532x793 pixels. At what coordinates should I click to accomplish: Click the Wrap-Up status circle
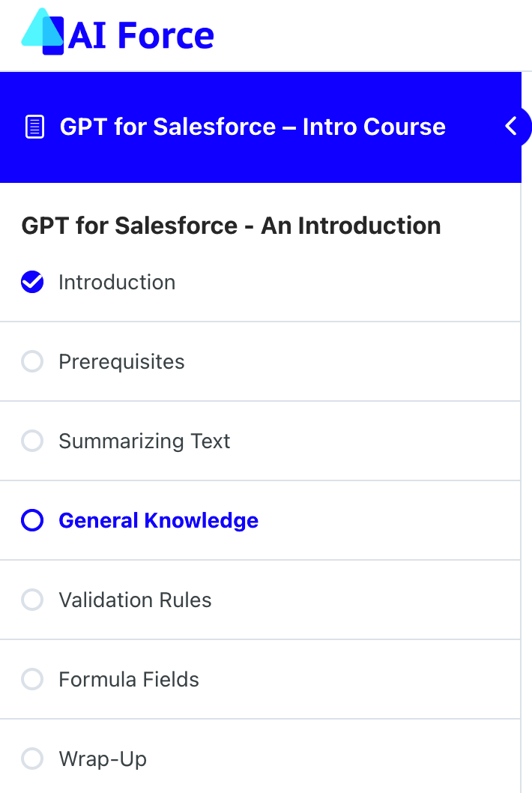coord(32,759)
